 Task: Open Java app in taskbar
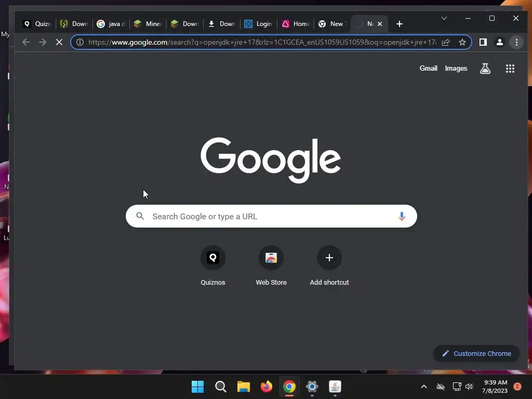tap(335, 387)
